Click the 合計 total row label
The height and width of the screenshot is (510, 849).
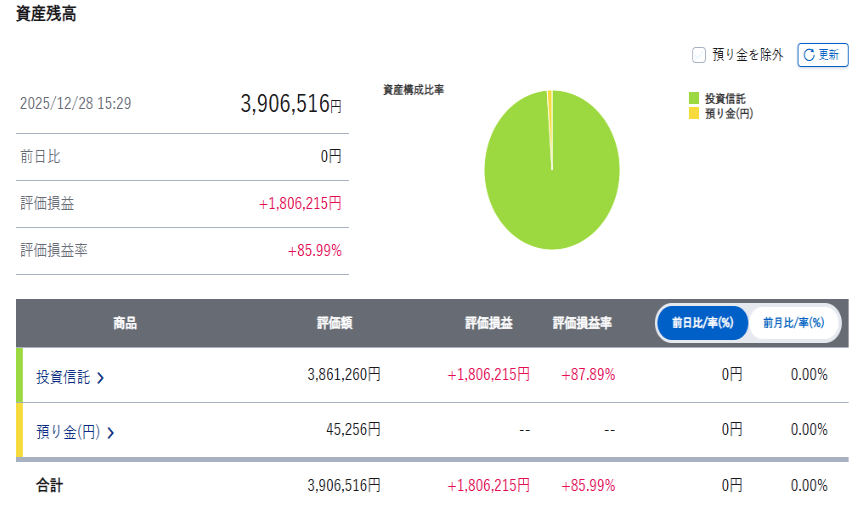(50, 485)
